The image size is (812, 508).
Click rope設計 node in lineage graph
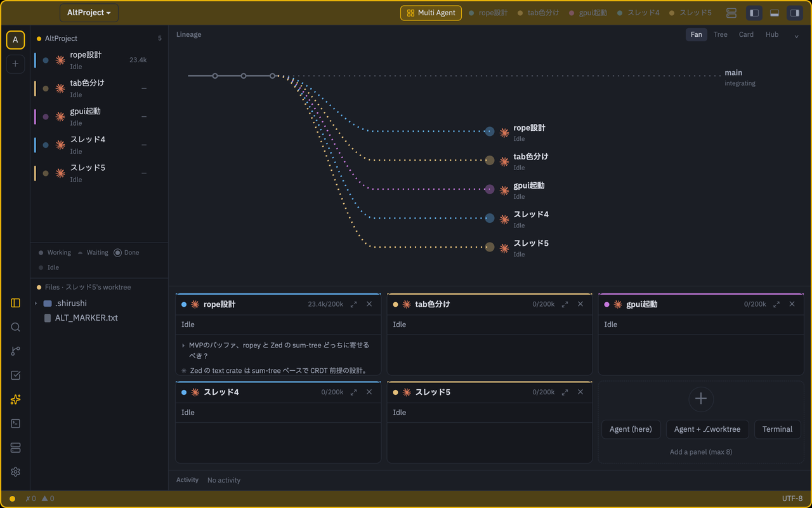[x=490, y=131]
